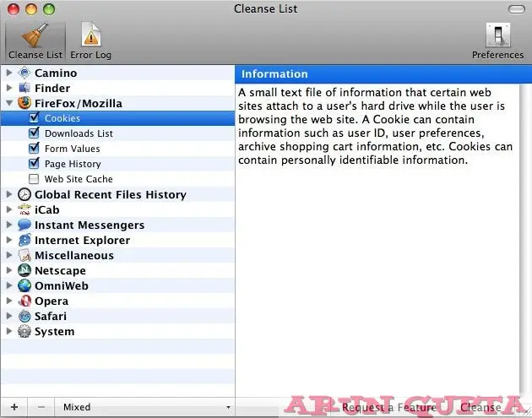This screenshot has height=418, width=532.
Task: Collapse the FireFox/Mozilla disclosure triangle
Action: [x=9, y=103]
